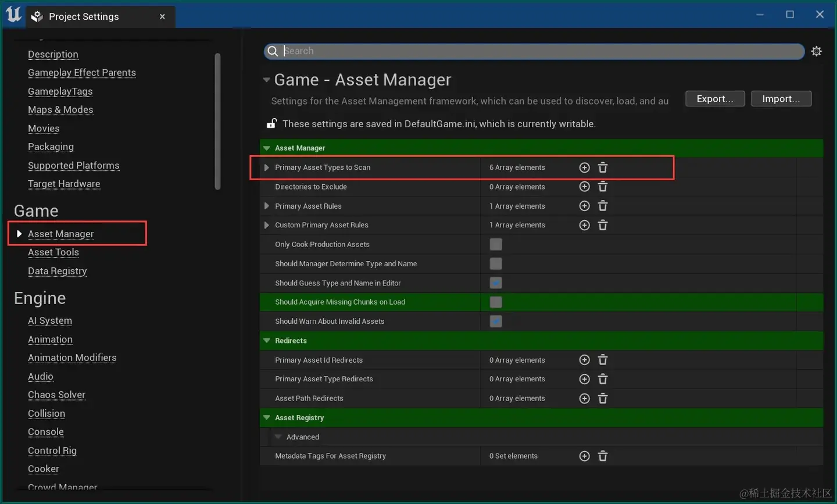Screen dimensions: 837x504
Task: Open AI System engine settings
Action: (50, 321)
